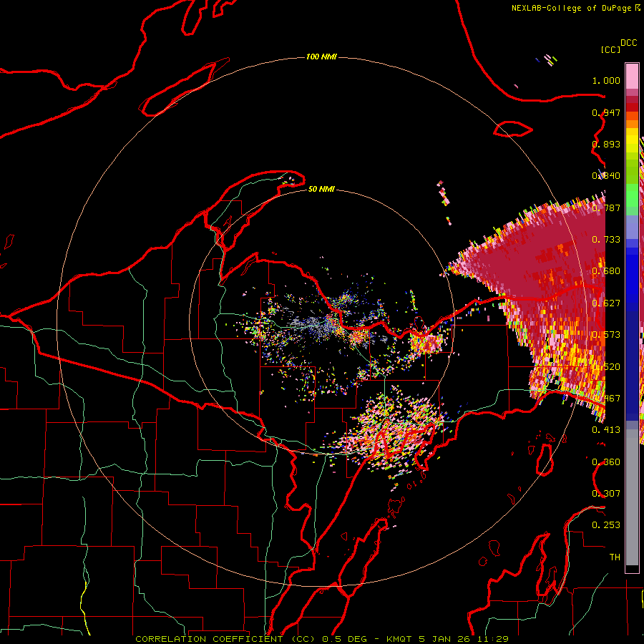Click the "0.253" value on the color scale
644x644 pixels.
[x=606, y=525]
